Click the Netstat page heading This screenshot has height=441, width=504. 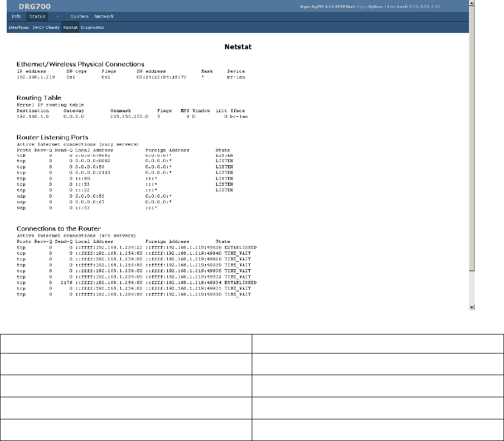(238, 47)
